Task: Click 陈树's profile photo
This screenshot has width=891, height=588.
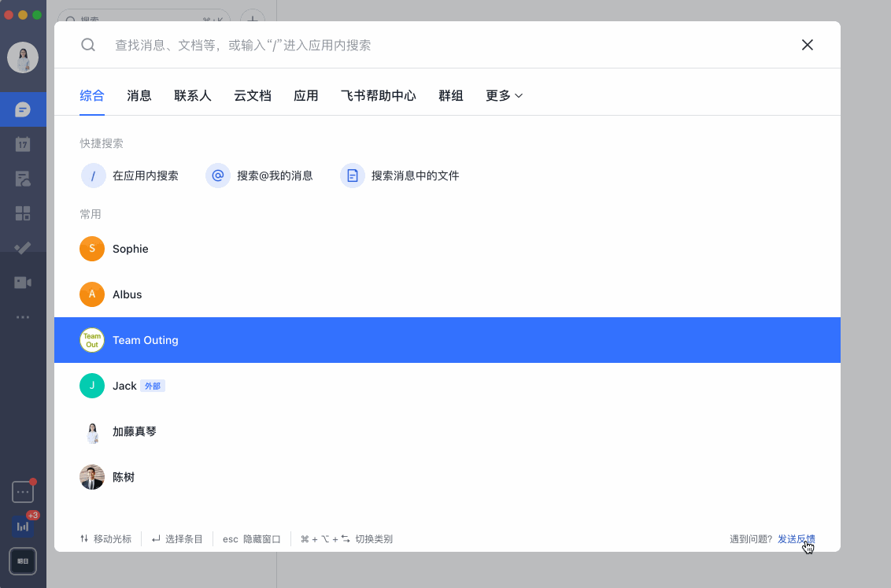Action: 92,477
